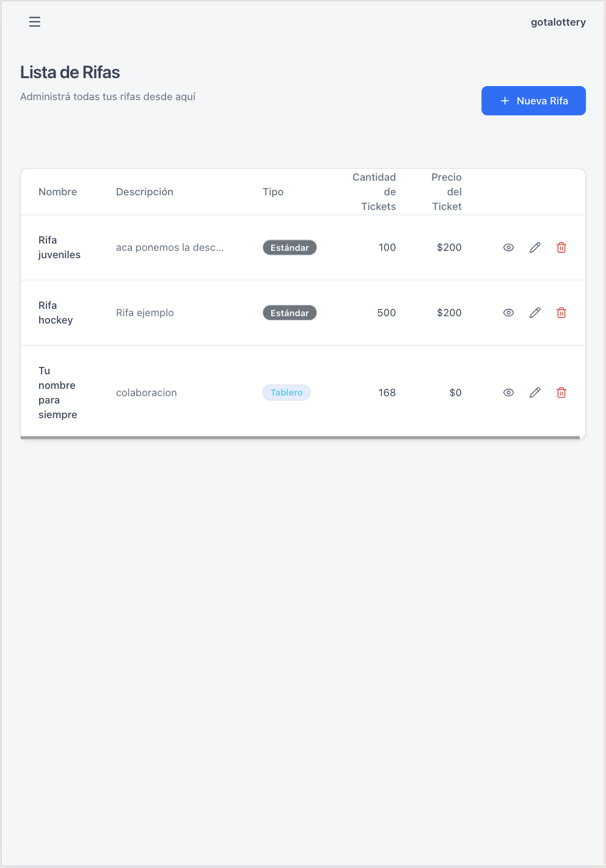Image resolution: width=606 pixels, height=868 pixels.
Task: Open the gotalottery account label
Action: click(x=558, y=22)
